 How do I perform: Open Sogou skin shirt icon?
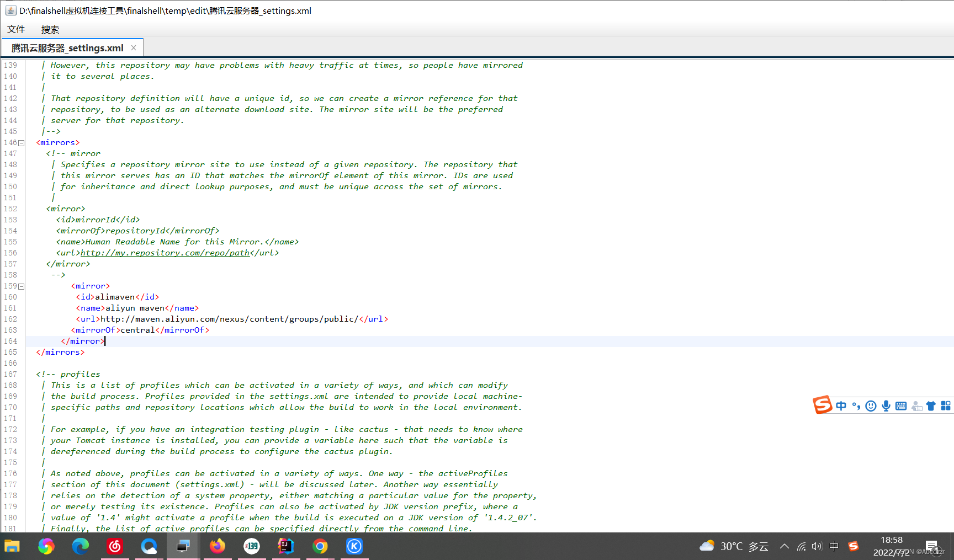coord(931,406)
